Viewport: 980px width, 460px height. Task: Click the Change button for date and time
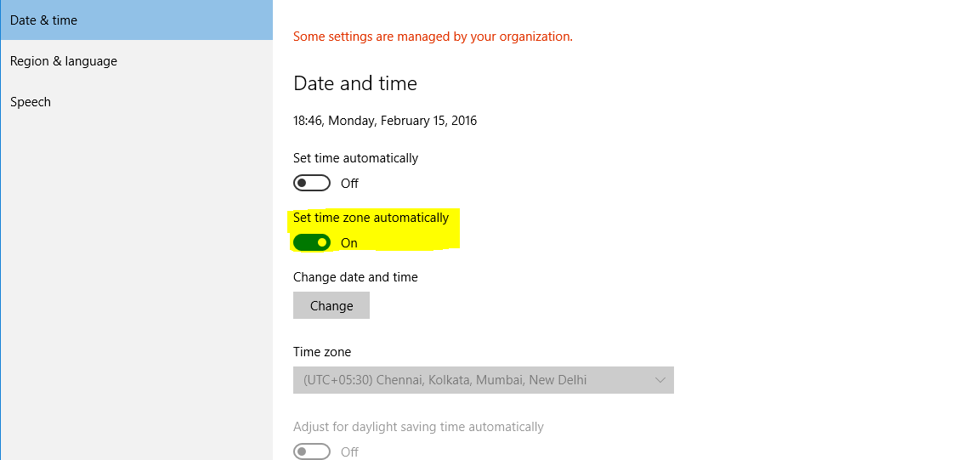point(331,305)
